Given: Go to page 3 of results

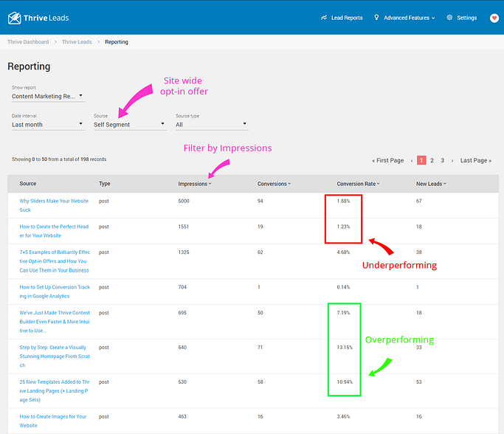Looking at the screenshot, I should point(443,160).
